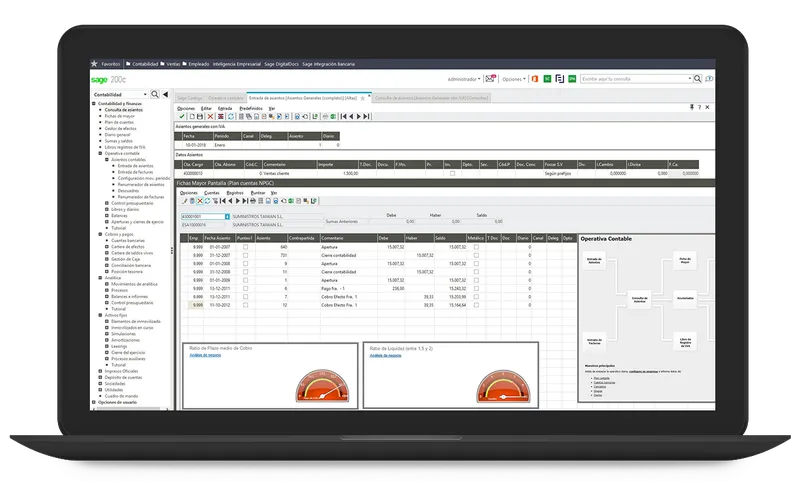The height and width of the screenshot is (482, 800).
Task: Tick Metálico checkbox for 01-01-2007 Apertura row
Action: pyautogui.click(x=476, y=247)
